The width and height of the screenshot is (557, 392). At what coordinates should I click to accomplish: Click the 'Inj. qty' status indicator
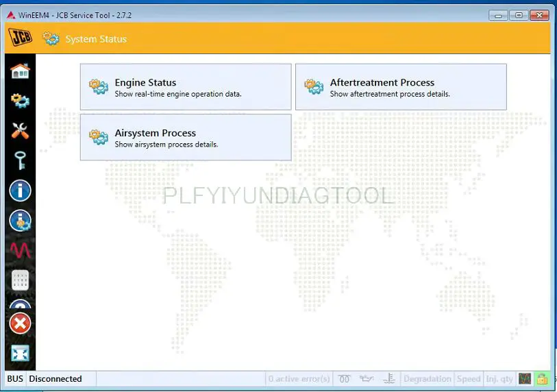(499, 379)
